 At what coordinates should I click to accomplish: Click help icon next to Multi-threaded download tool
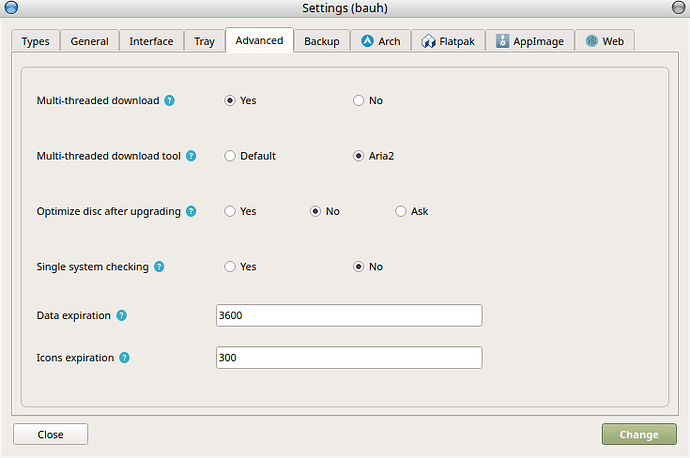[191, 156]
